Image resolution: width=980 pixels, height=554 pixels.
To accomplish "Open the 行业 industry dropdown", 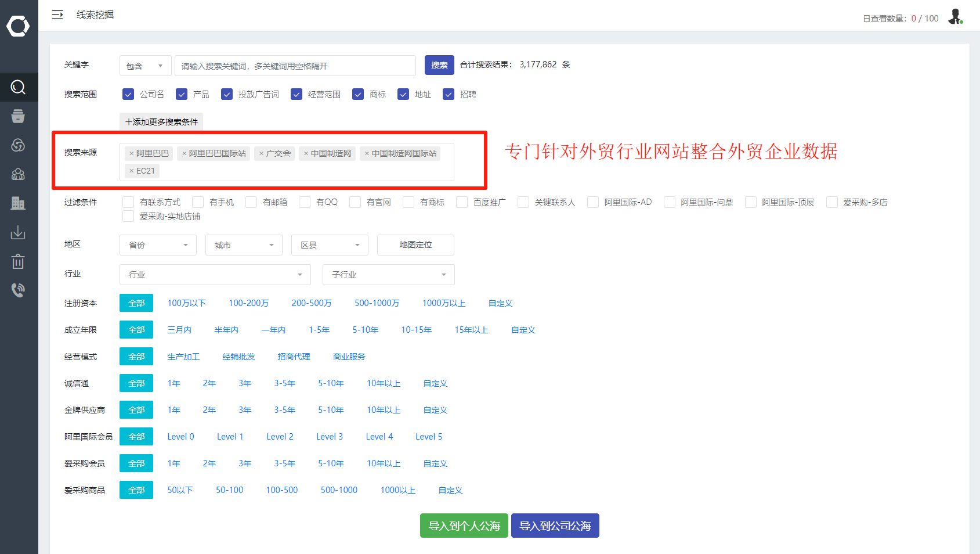I will click(x=215, y=275).
